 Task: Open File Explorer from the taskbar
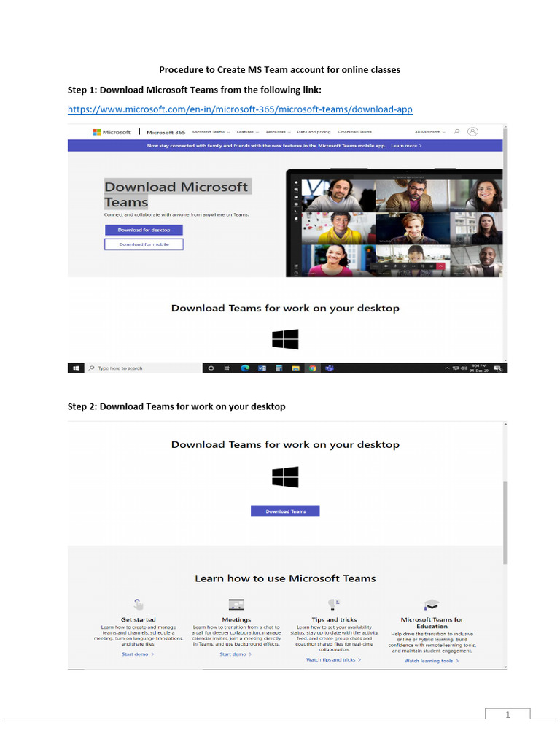click(296, 368)
